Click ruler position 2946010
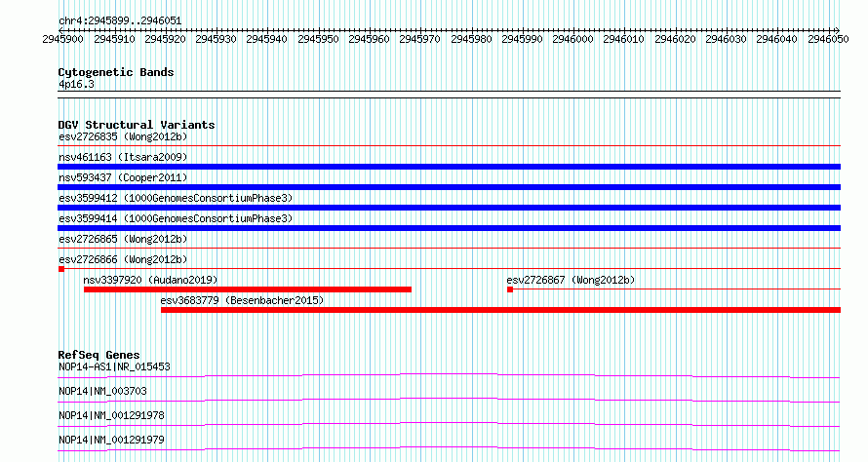Screen dimensions: 868x462 point(624,39)
